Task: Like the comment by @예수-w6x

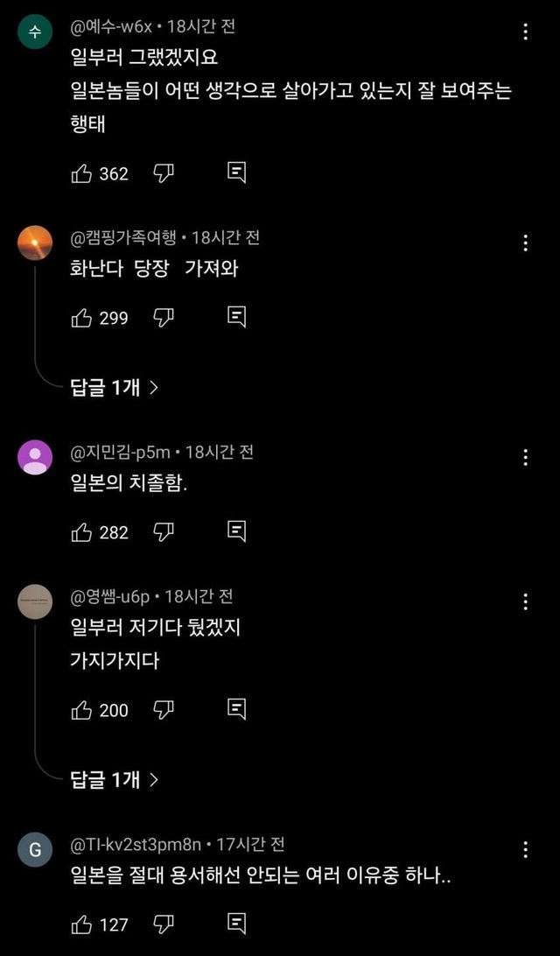Action: pos(81,173)
